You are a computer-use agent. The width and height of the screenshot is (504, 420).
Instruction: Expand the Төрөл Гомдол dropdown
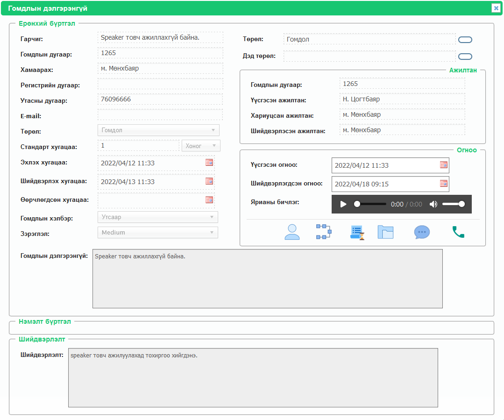(158, 130)
